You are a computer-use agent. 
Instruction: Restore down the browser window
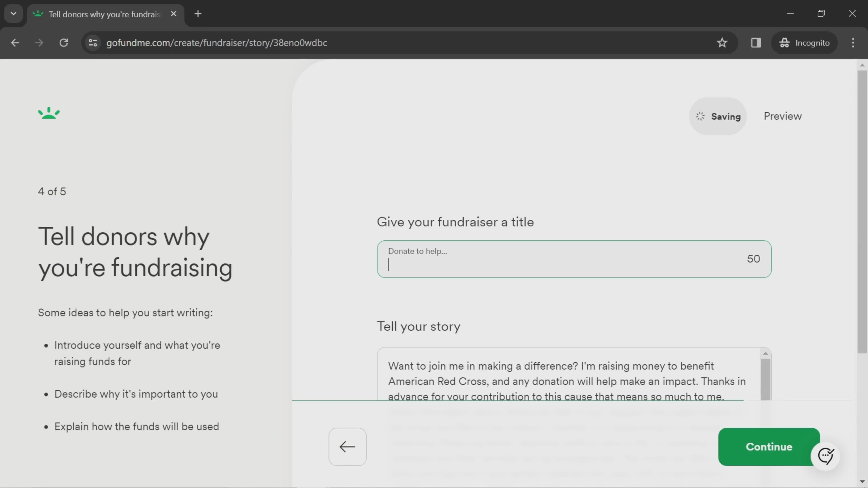point(821,14)
